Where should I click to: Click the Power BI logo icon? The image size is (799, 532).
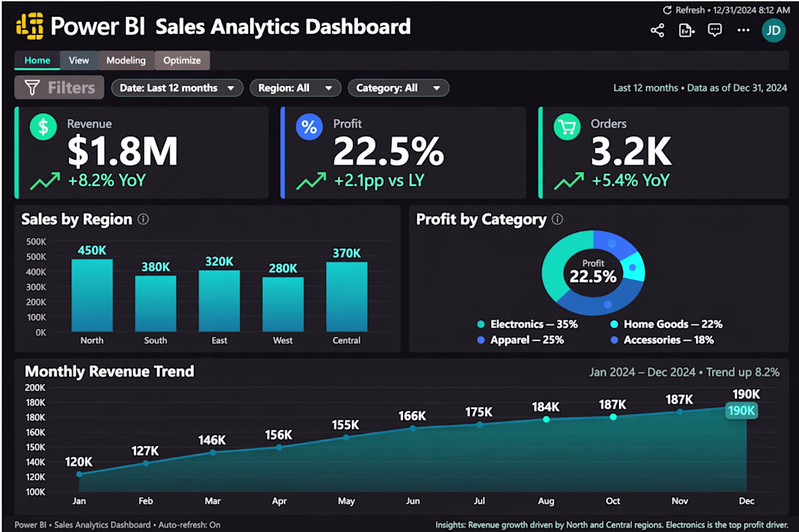(30, 26)
